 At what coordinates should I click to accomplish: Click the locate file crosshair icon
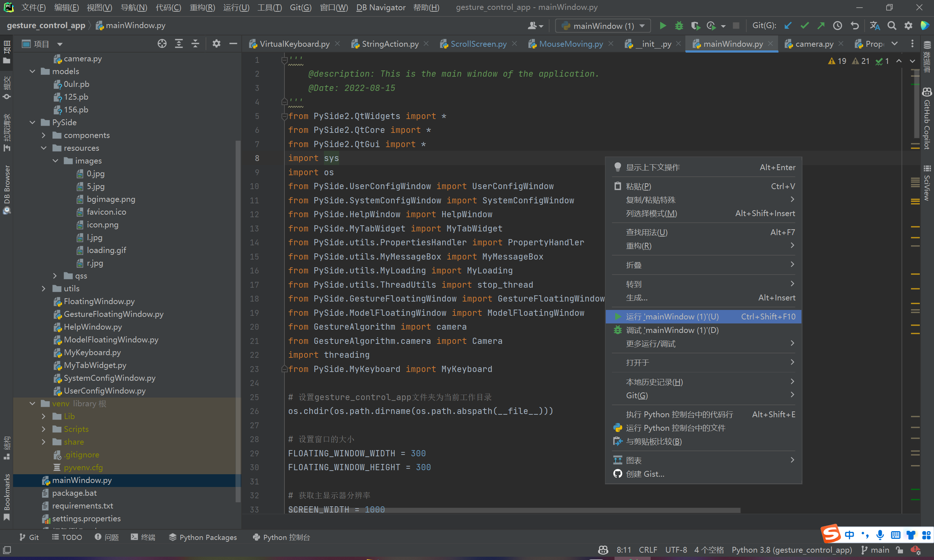tap(162, 44)
